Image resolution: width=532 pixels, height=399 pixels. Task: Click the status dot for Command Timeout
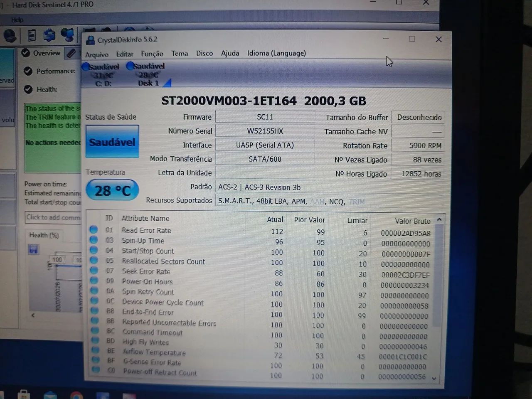pyautogui.click(x=95, y=330)
